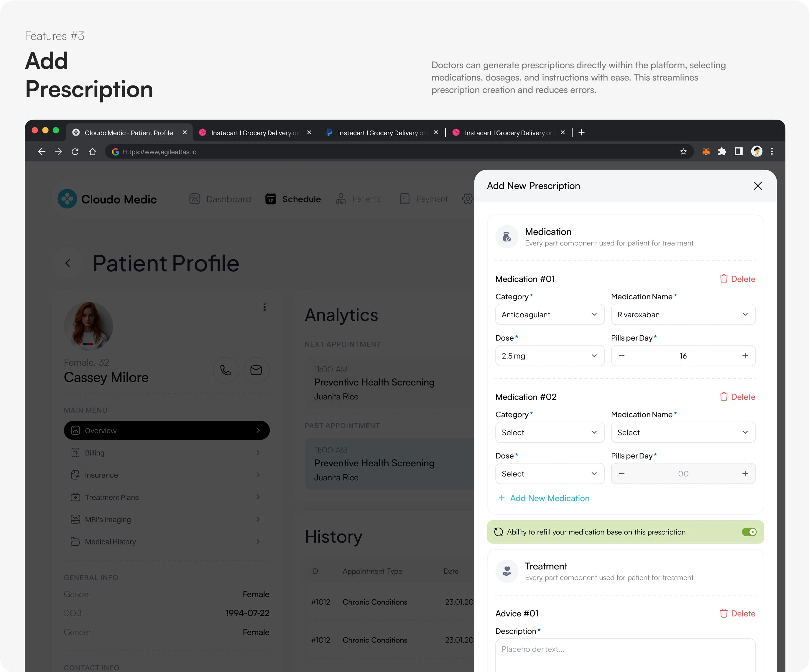Open the patient card three-dot menu
This screenshot has width=809, height=672.
264,307
